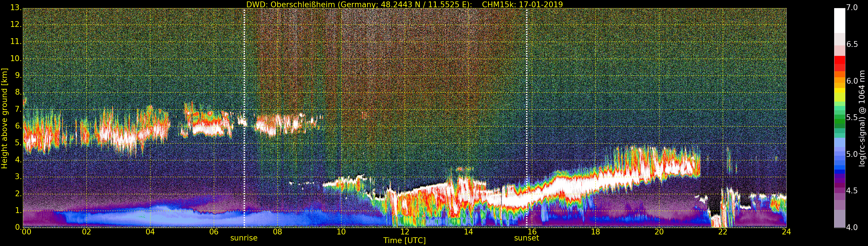The height and width of the screenshot is (246, 868).
Task: Select height axis tick '13.'
Action: pos(16,8)
